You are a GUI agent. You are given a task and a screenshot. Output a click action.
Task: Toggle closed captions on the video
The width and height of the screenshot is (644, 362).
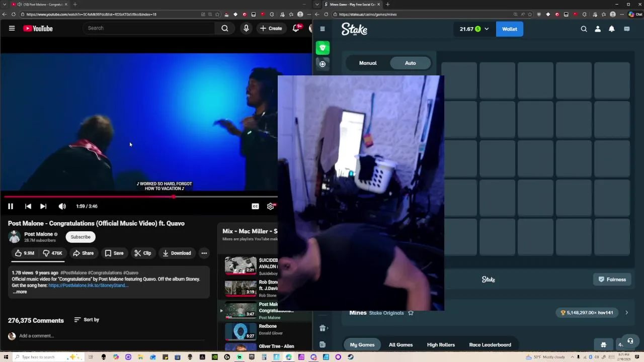coord(255,206)
